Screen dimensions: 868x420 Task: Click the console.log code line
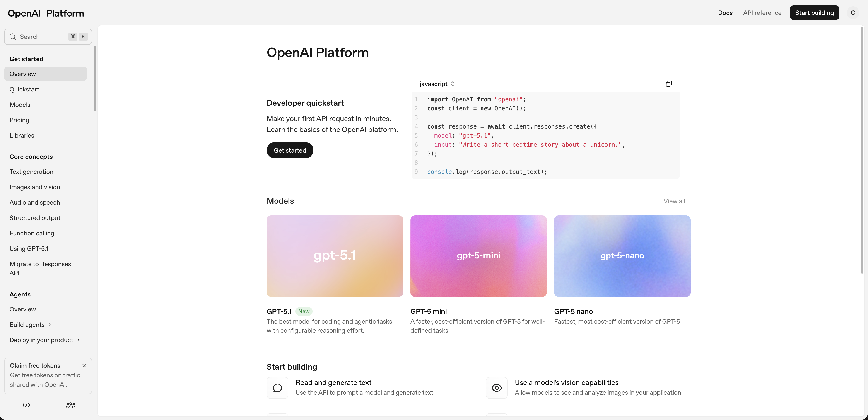[487, 172]
